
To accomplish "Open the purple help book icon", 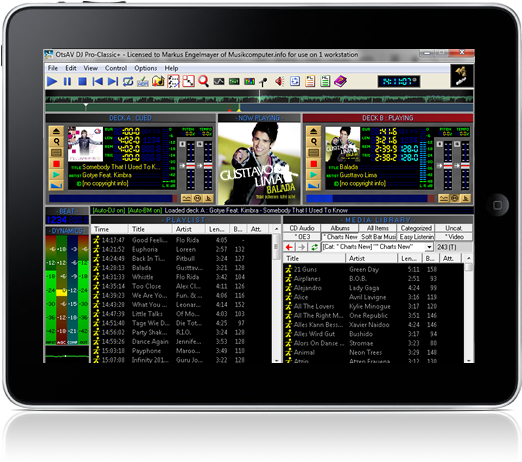I will pyautogui.click(x=340, y=81).
